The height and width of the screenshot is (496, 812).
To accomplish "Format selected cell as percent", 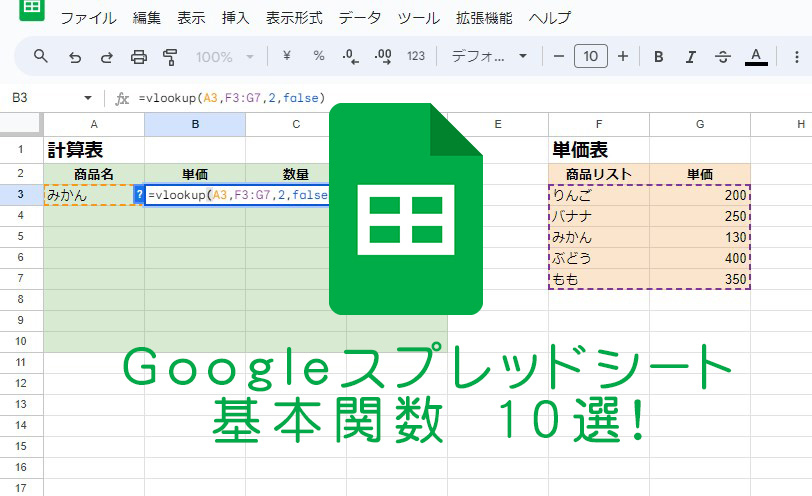I will 319,56.
